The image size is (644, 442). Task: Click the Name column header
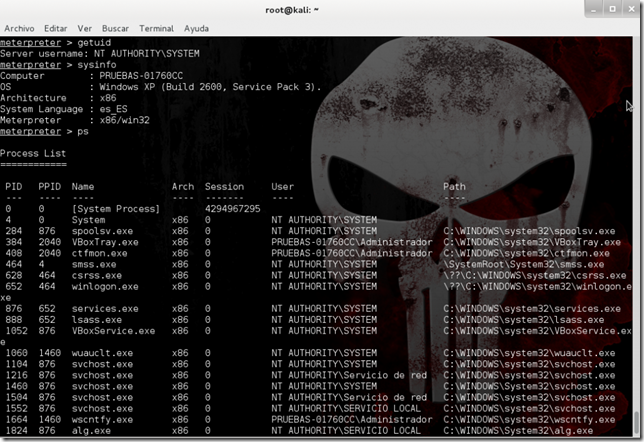click(x=83, y=187)
